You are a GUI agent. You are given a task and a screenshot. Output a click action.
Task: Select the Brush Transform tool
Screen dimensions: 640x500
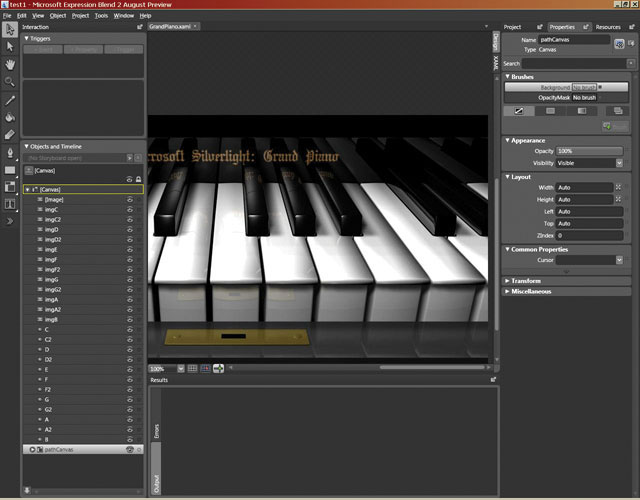[x=10, y=135]
